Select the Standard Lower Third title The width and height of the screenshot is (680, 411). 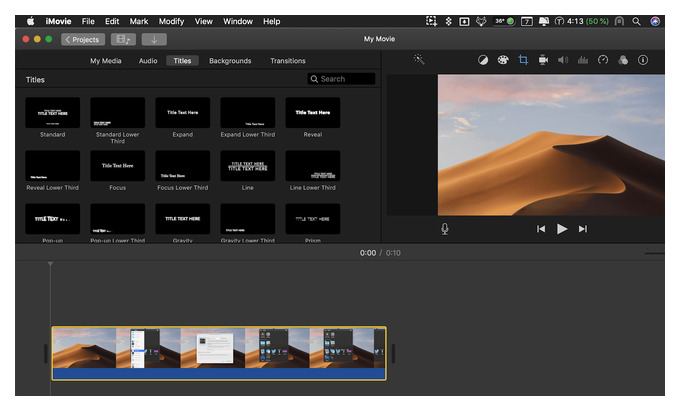(118, 113)
